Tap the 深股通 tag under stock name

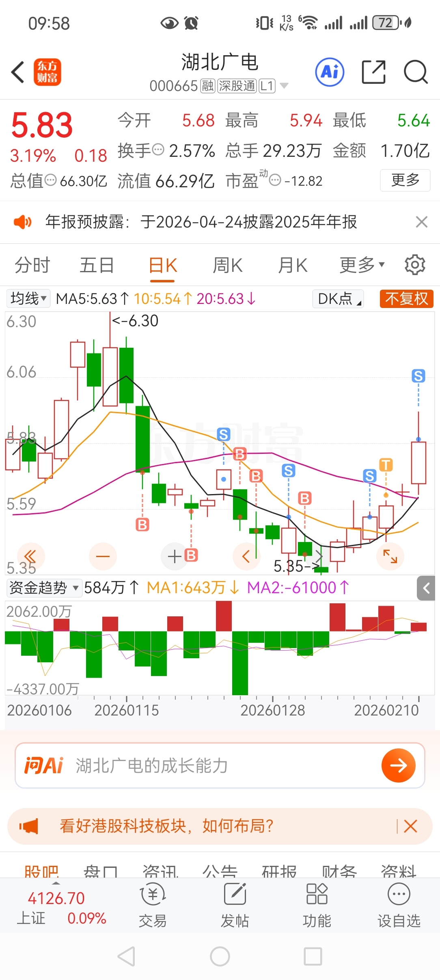(237, 86)
